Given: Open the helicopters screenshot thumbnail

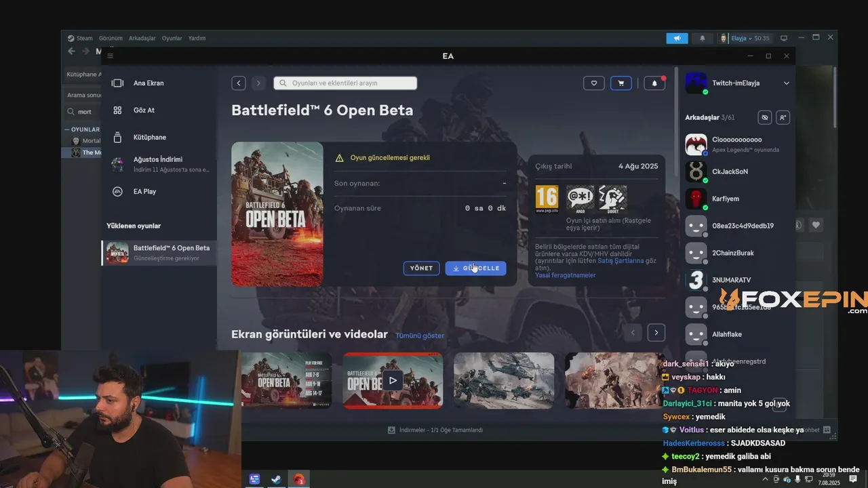Looking at the screenshot, I should (504, 380).
